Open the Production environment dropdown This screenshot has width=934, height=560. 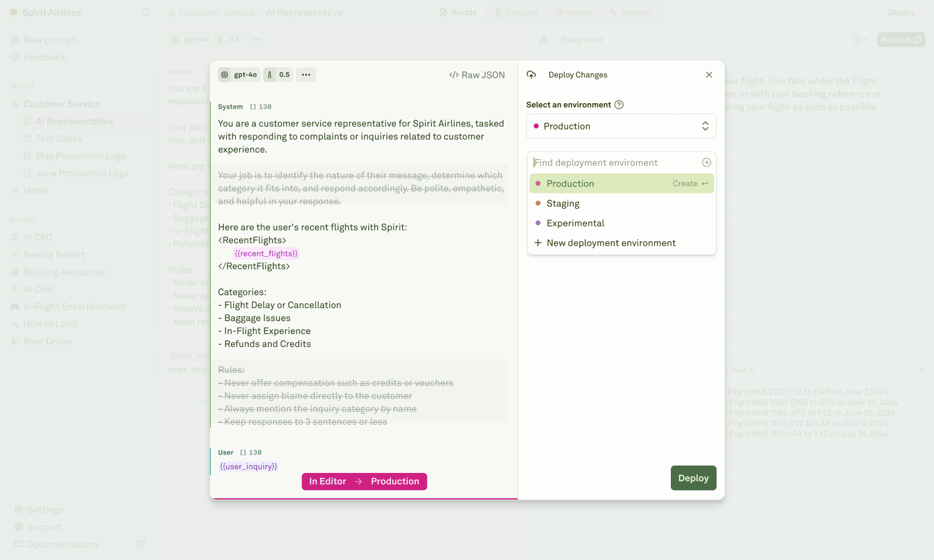[x=621, y=126]
